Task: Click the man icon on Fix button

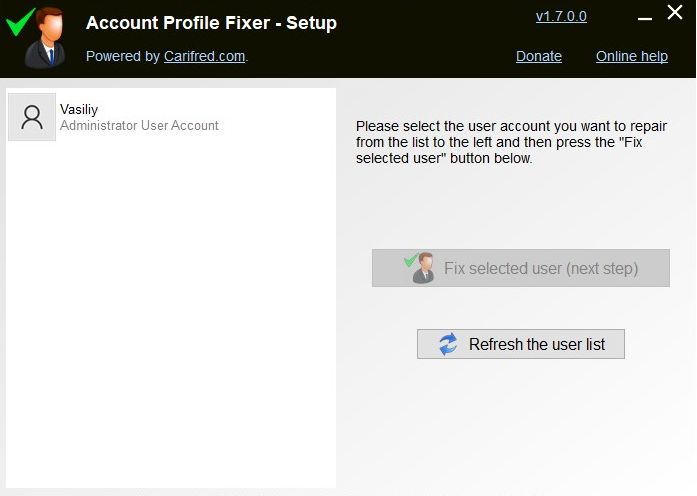Action: (422, 268)
